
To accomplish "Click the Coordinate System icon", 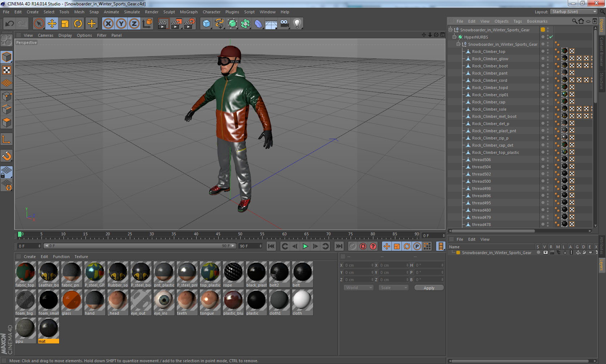I will pos(147,24).
